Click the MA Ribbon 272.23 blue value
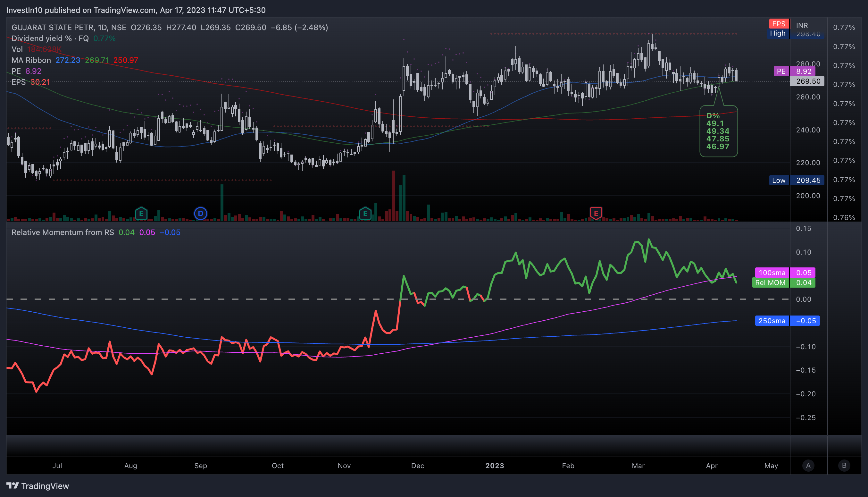868x497 pixels. 68,60
